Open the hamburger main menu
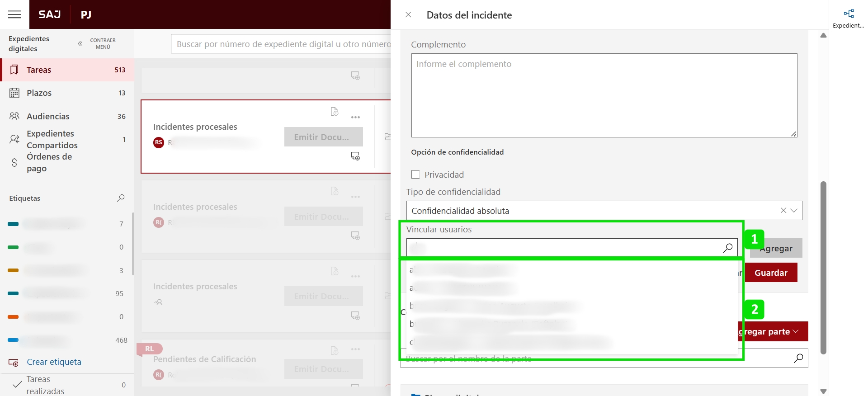Viewport: 868px width, 396px height. 14,14
